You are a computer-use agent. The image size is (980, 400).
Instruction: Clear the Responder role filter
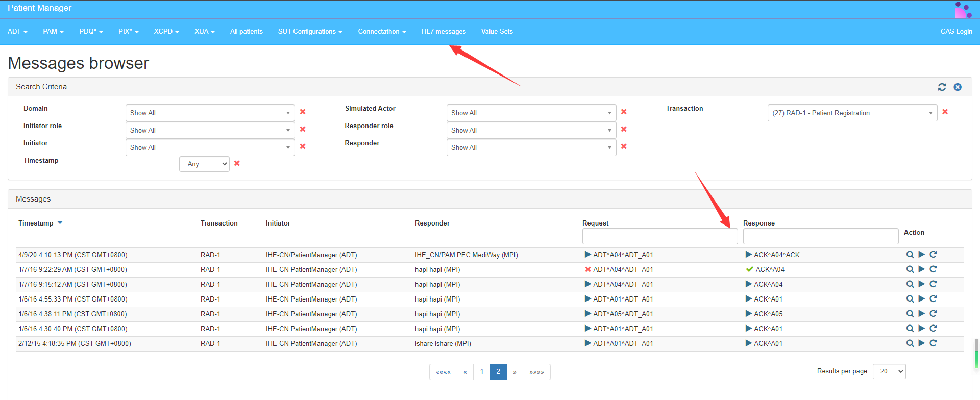pos(624,129)
